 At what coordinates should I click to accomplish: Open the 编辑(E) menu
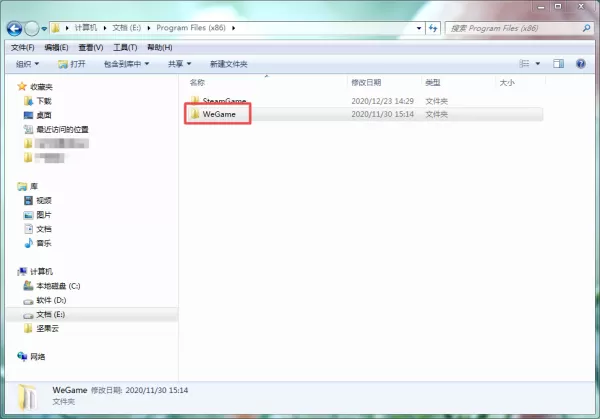point(56,47)
